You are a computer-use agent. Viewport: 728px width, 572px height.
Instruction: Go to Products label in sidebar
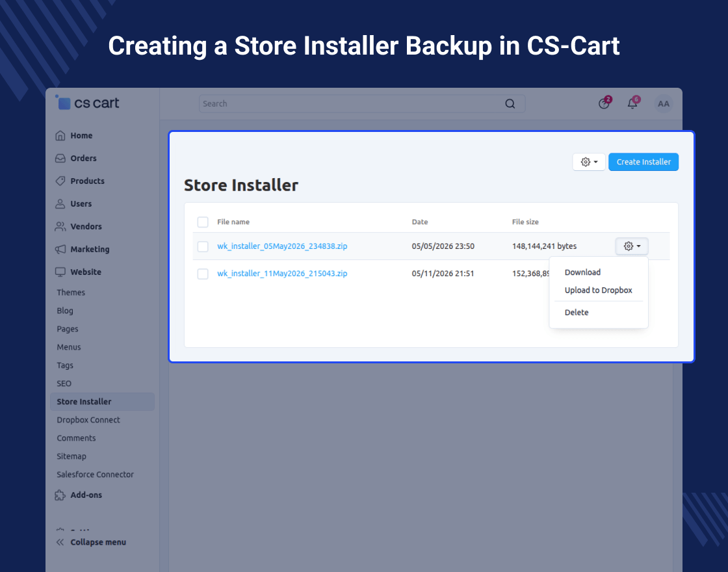[87, 181]
